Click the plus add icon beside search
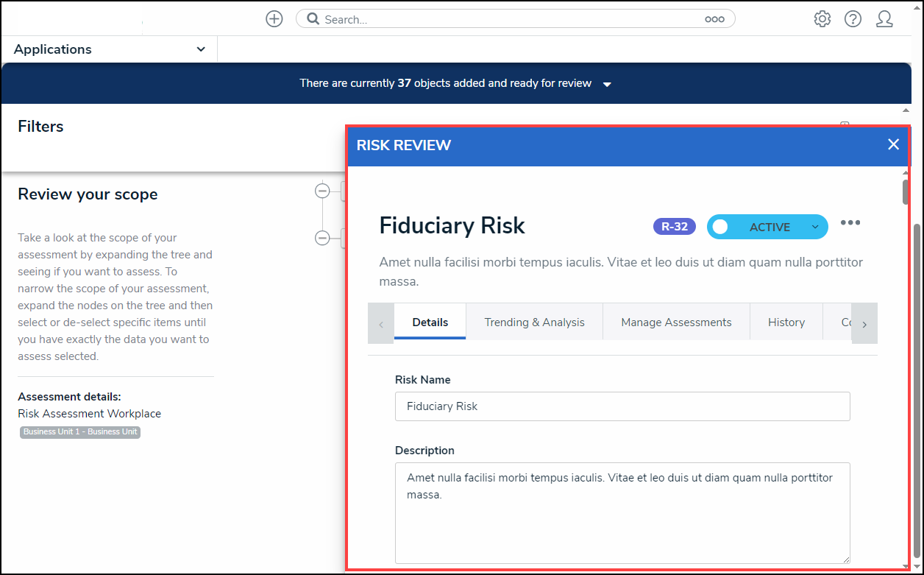924x575 pixels. (x=274, y=19)
